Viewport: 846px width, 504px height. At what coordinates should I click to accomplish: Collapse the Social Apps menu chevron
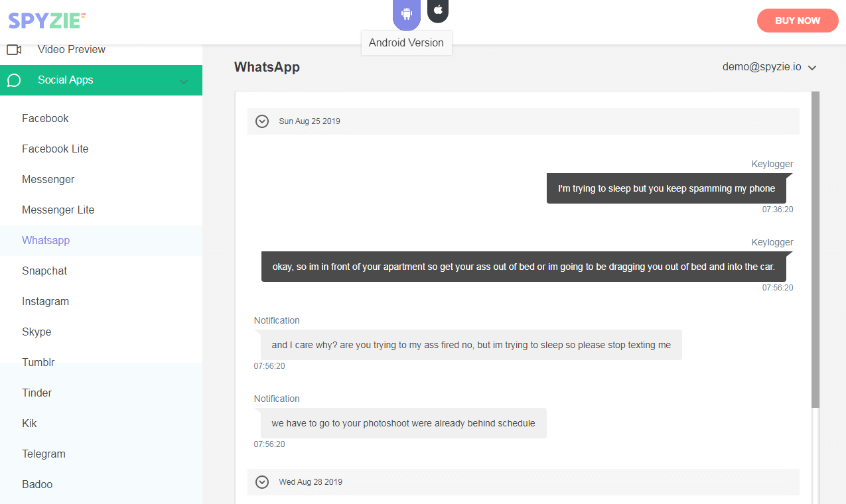point(184,82)
